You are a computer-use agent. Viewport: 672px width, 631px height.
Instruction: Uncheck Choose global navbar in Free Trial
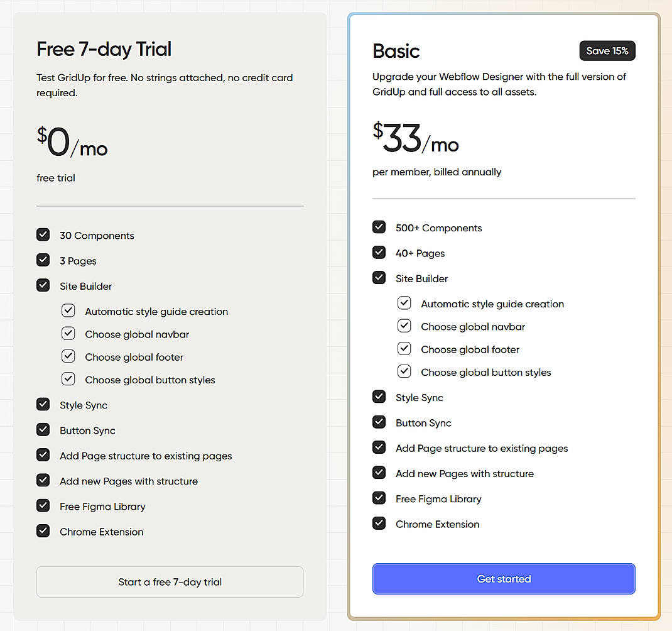point(68,334)
